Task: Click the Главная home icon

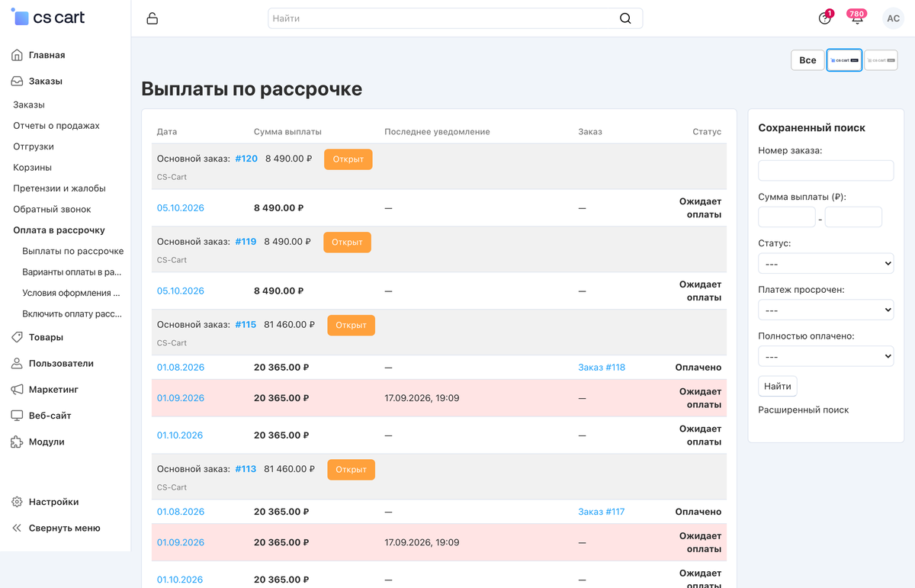Action: [17, 55]
